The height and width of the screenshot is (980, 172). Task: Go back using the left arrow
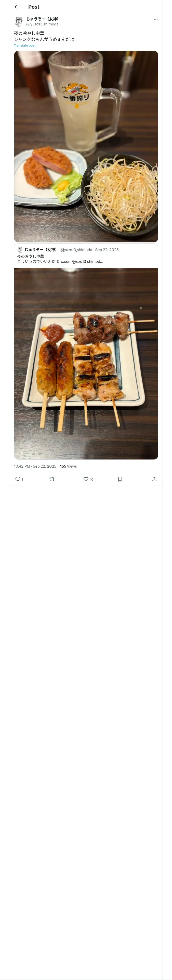[x=16, y=7]
